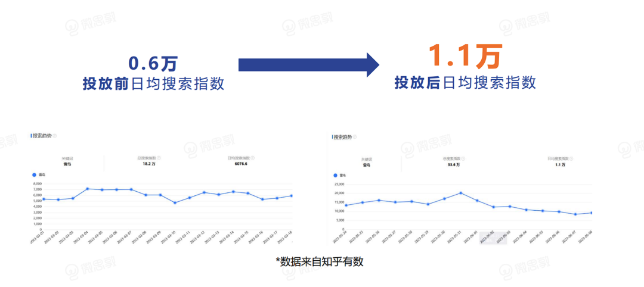The width and height of the screenshot is (644, 287).
Task: Click the 投放前日均搜索指数 caption
Action: point(153,84)
